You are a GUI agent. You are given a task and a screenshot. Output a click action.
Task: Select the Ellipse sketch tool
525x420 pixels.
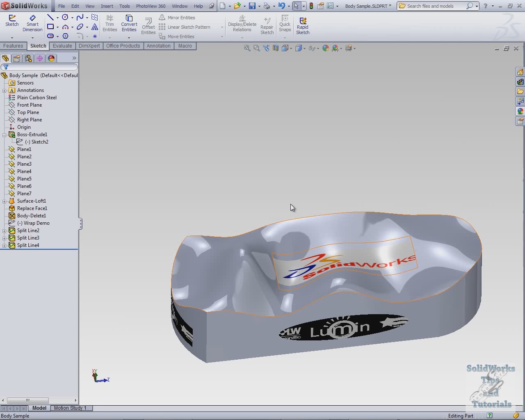pyautogui.click(x=80, y=27)
